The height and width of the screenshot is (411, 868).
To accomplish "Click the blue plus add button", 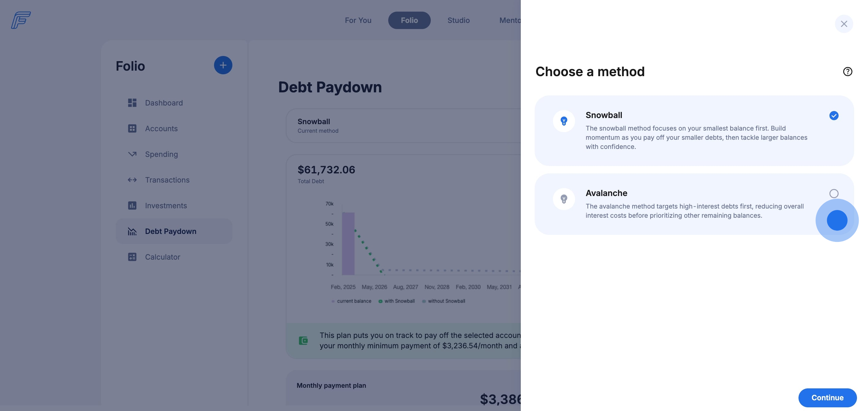I will 223,65.
